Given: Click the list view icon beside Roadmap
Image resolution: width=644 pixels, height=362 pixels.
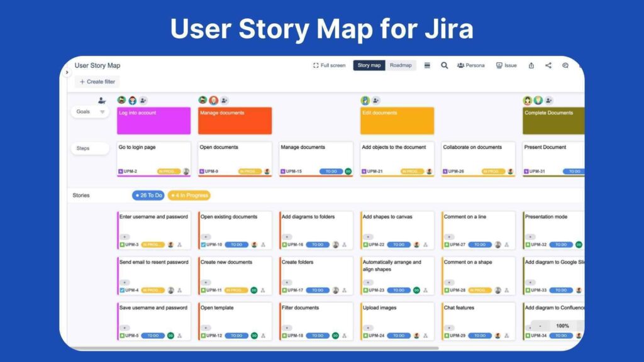Looking at the screenshot, I should pos(426,65).
